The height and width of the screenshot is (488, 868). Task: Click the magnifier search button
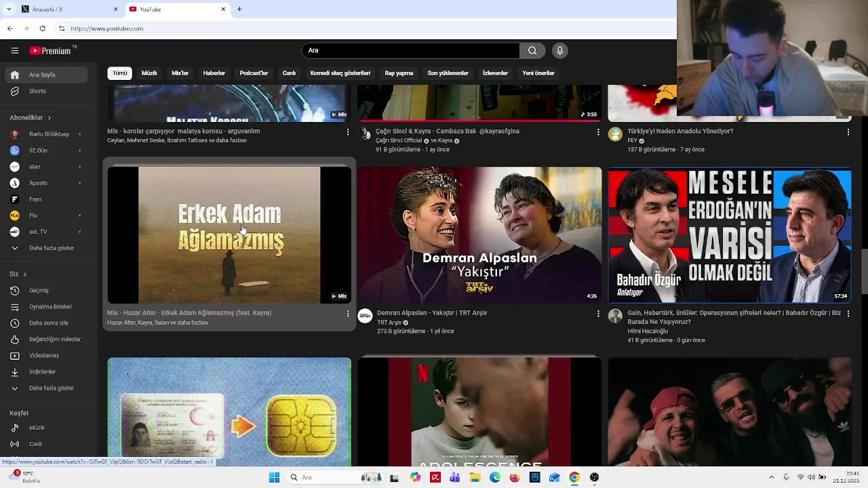[x=532, y=50]
